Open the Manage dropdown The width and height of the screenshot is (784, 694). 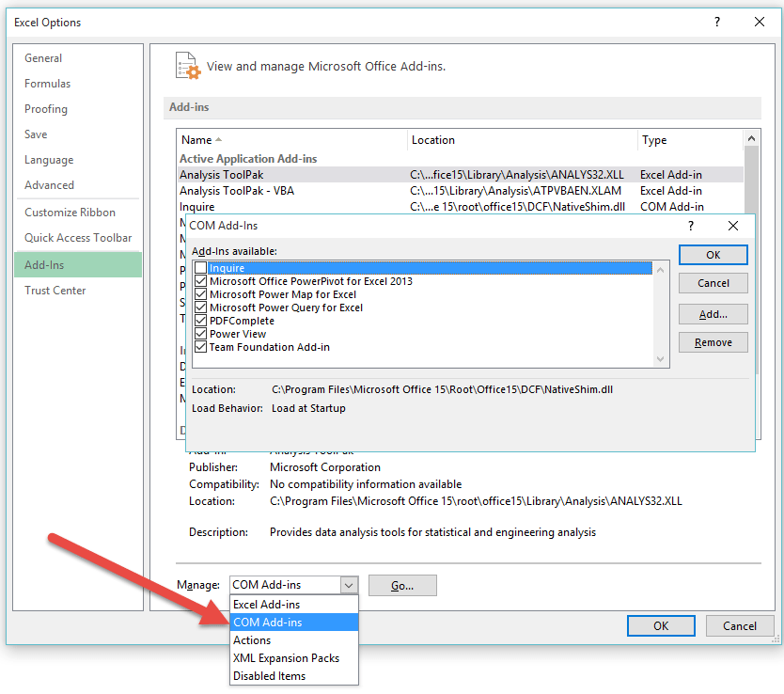click(x=348, y=585)
